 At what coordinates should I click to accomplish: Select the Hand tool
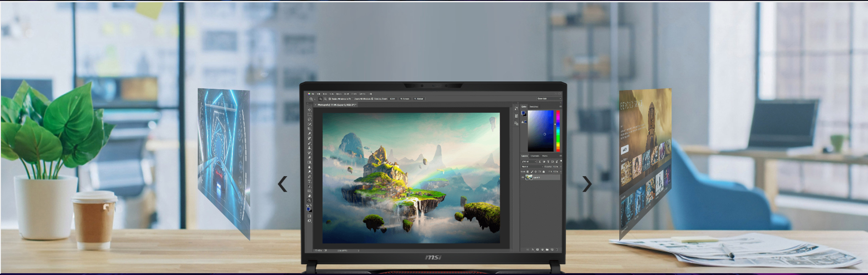(309, 196)
